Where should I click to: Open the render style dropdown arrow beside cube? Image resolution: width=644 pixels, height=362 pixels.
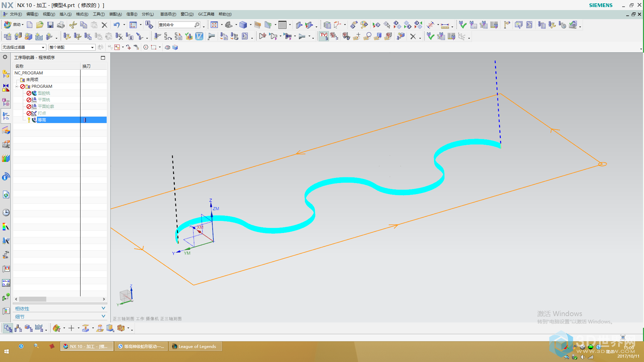250,25
